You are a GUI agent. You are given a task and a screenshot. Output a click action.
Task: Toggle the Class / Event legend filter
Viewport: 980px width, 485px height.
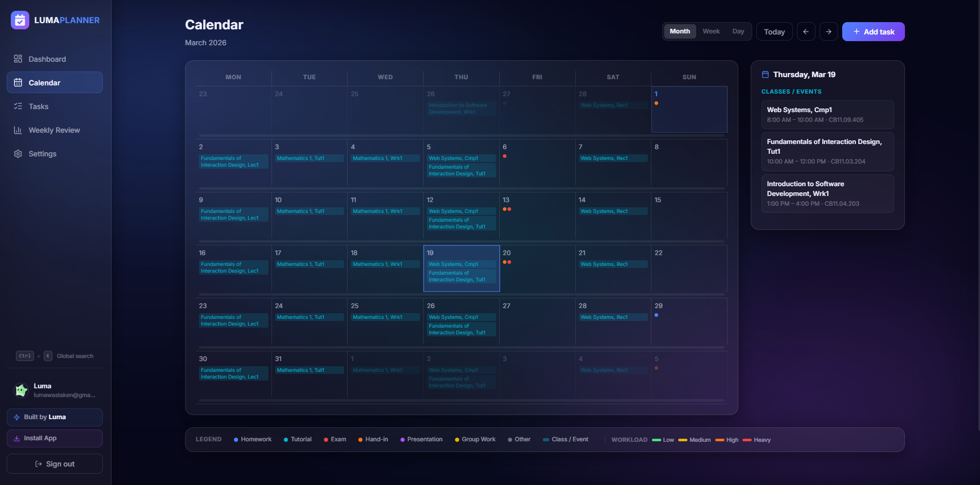pyautogui.click(x=565, y=439)
